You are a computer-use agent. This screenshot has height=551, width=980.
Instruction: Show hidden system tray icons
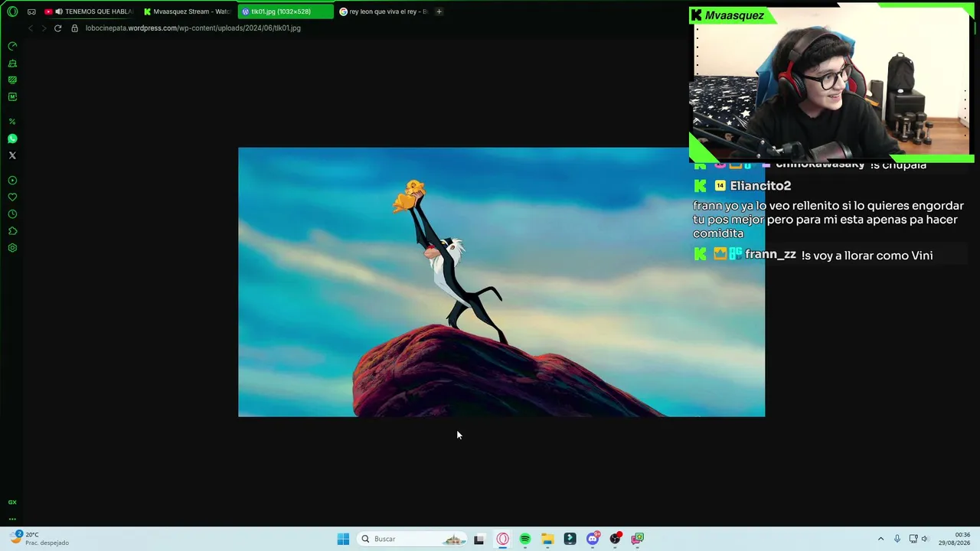pos(880,539)
